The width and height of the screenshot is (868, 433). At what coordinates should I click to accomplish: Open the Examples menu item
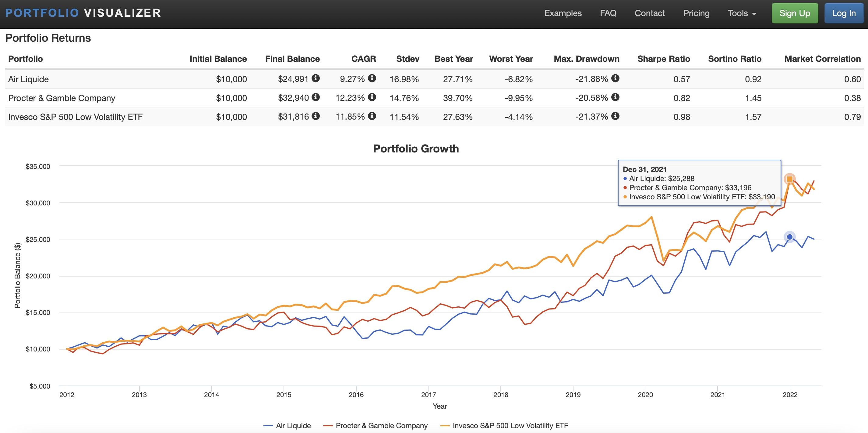tap(563, 13)
